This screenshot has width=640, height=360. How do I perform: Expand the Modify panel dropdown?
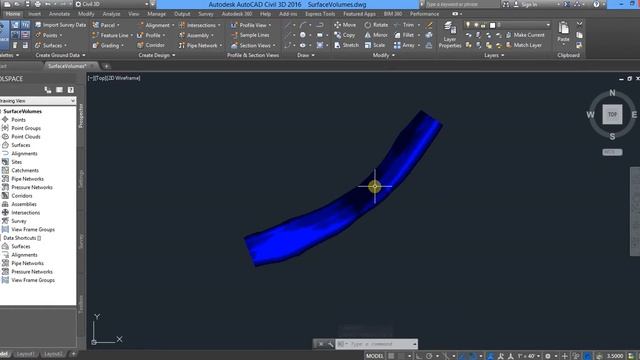[384, 55]
